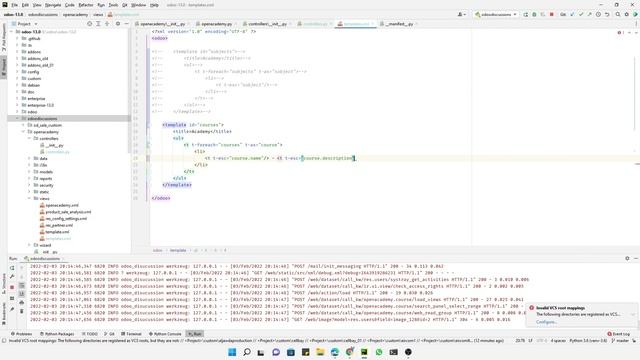Open WhatsApp from the taskbar
This screenshot has width=640, height=360.
(379, 352)
